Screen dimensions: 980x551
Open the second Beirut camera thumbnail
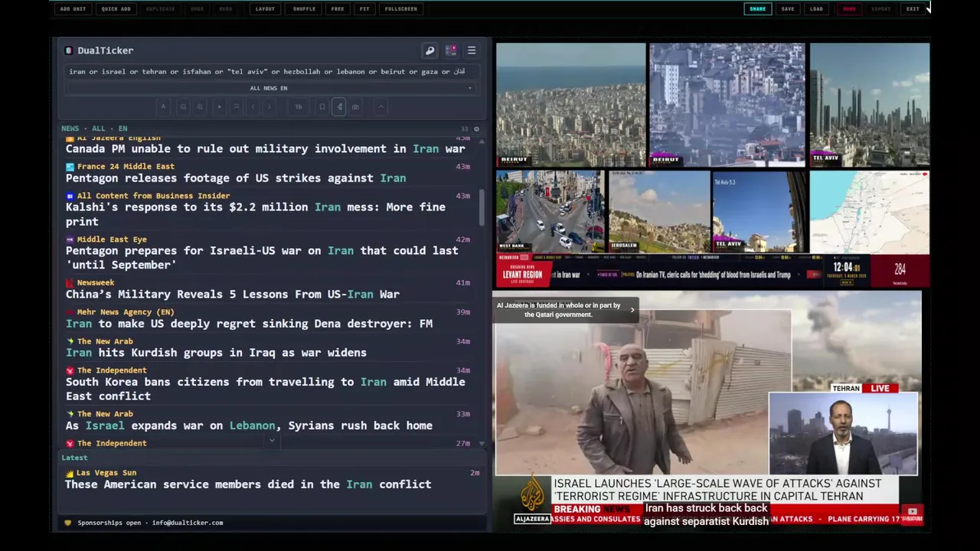coord(727,104)
